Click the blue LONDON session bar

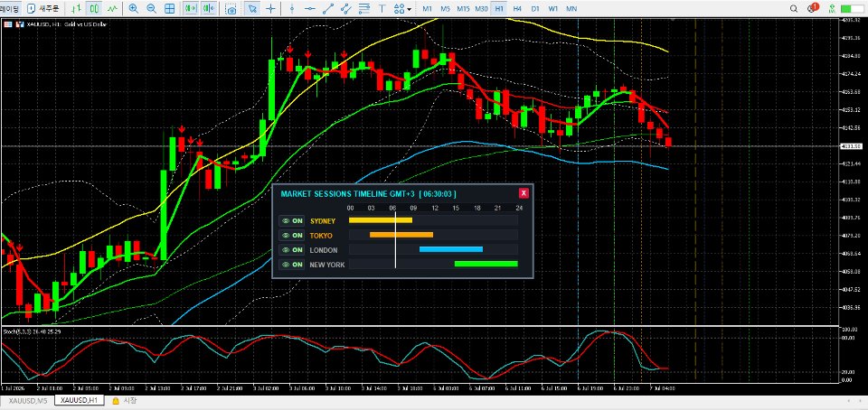click(x=451, y=249)
